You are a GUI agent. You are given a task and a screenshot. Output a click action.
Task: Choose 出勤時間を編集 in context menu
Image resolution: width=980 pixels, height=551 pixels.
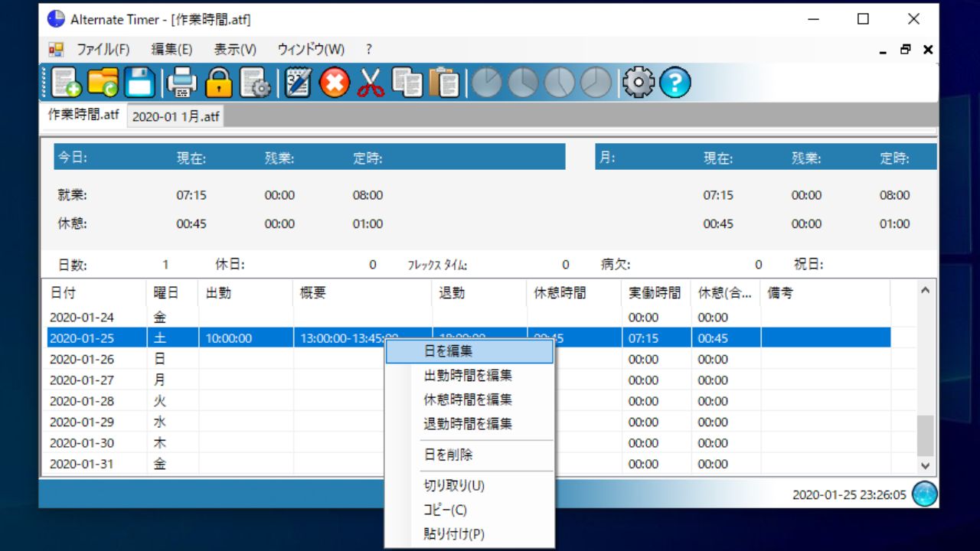[x=469, y=376]
